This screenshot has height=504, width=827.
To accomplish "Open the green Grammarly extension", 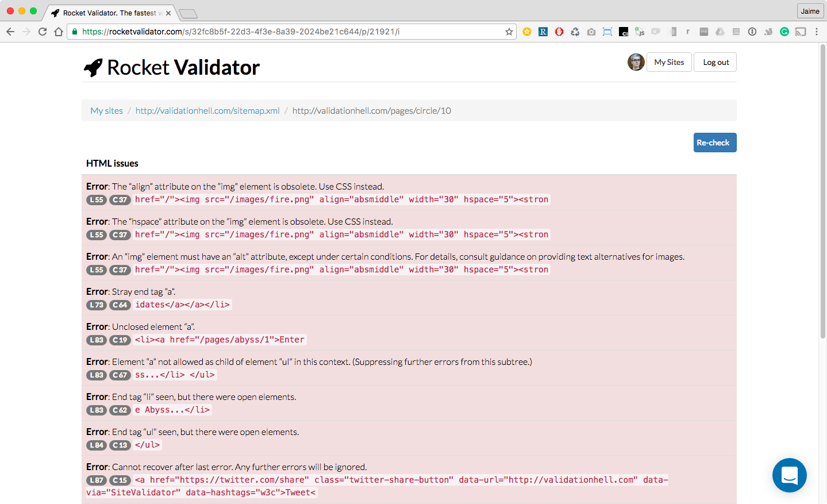I will [x=784, y=32].
